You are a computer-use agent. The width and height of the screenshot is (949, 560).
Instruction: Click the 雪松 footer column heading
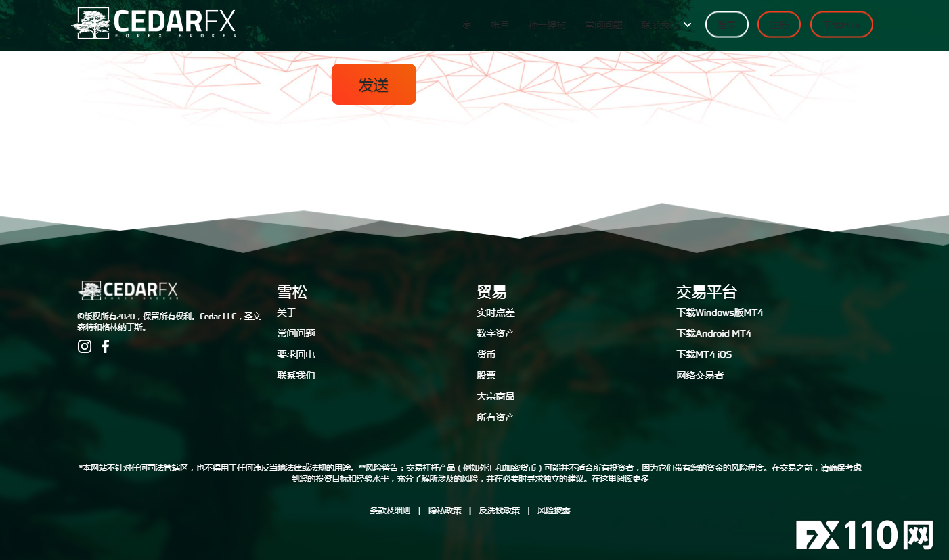coord(292,292)
